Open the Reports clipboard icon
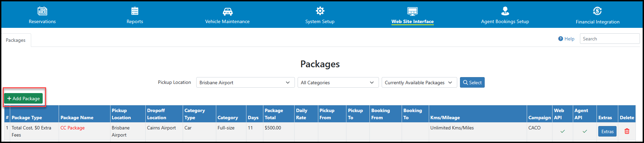Image resolution: width=644 pixels, height=143 pixels. (135, 11)
